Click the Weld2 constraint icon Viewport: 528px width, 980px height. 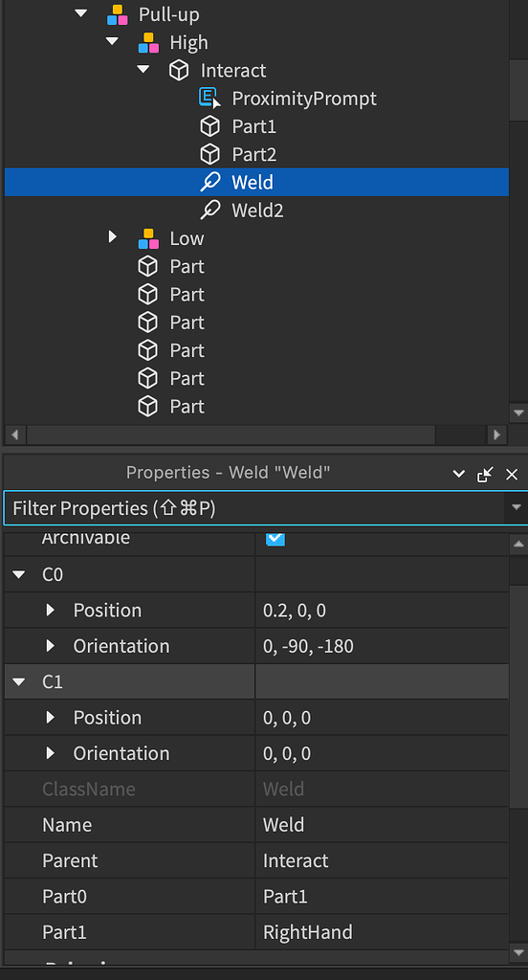[x=209, y=210]
